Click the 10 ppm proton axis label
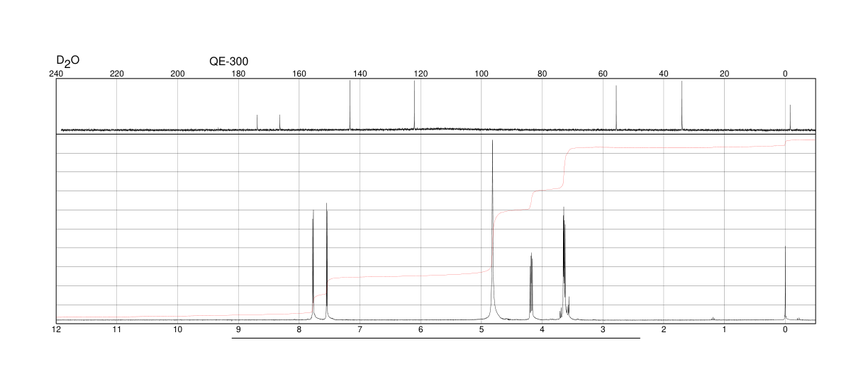Image resolution: width=868 pixels, height=374 pixels. point(178,330)
